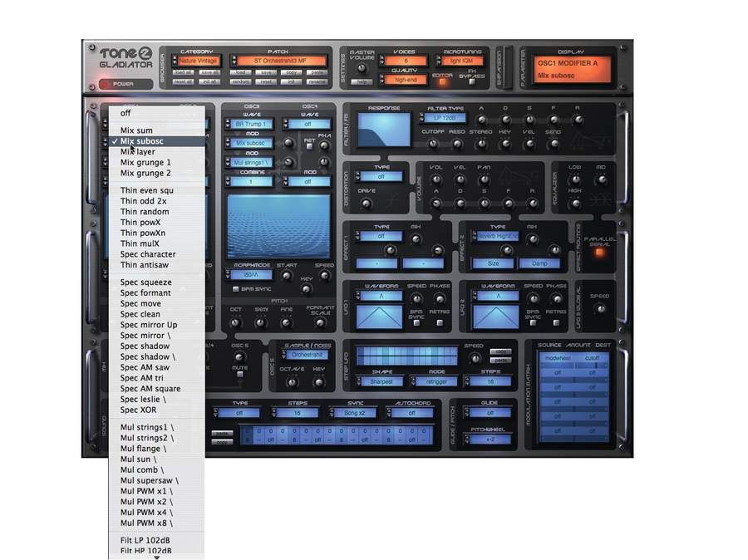748x560 pixels.
Task: Click the Global LFO Speed knob
Action: [601, 308]
